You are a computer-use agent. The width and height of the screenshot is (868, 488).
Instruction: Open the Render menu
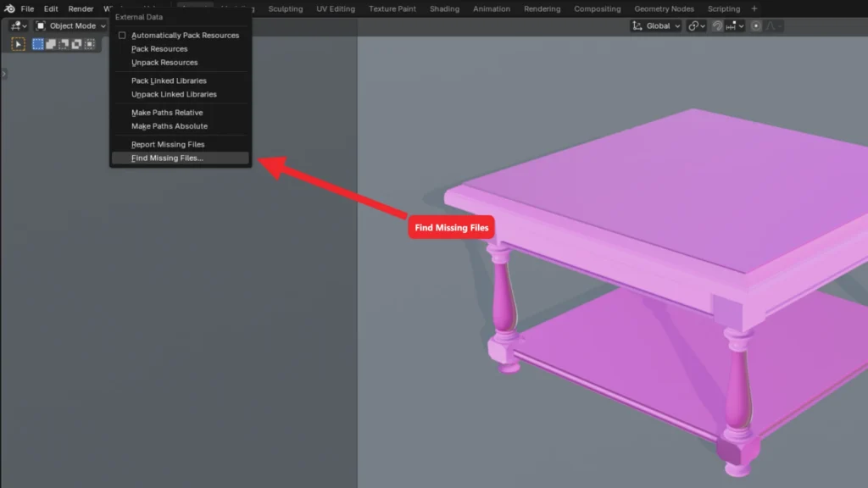[x=81, y=8]
